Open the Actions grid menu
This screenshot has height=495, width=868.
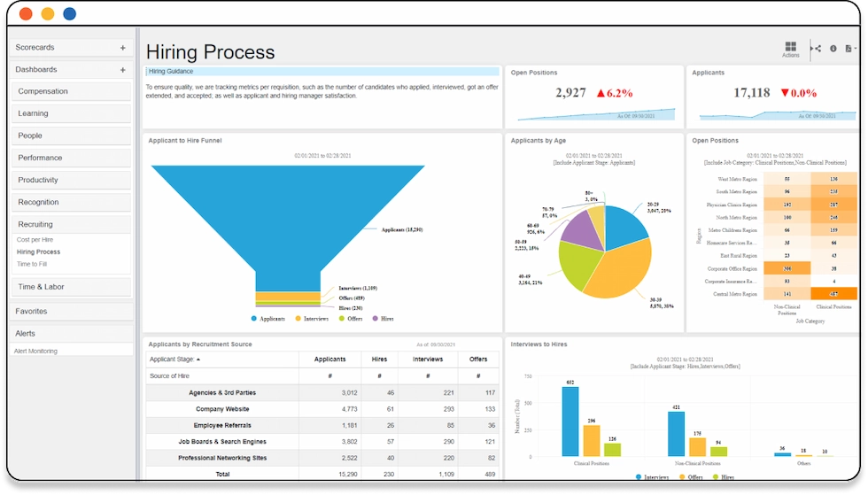(x=790, y=47)
